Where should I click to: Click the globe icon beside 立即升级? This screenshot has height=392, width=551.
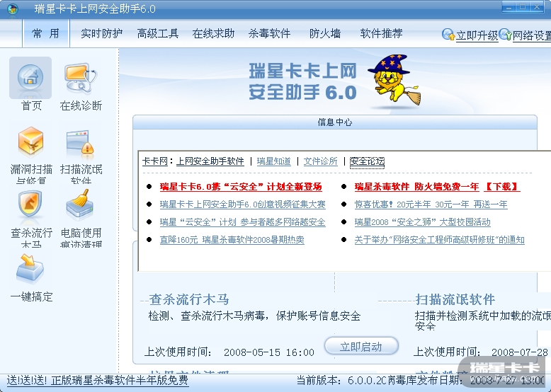point(448,35)
